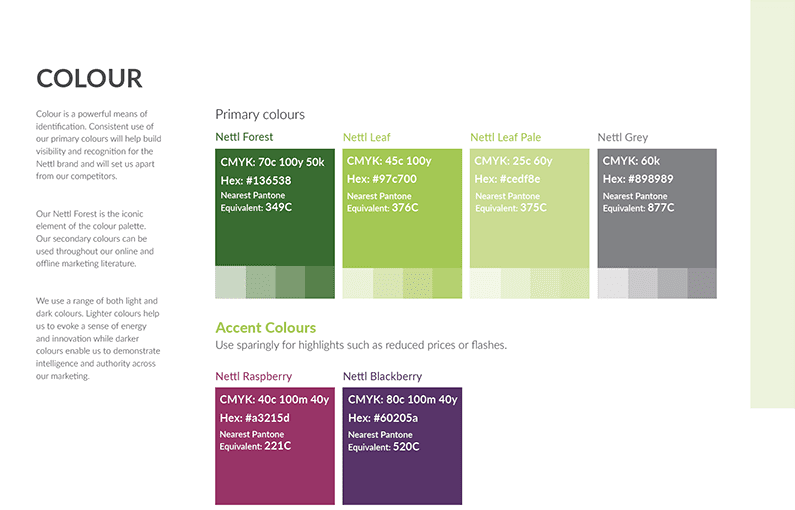Click the Nettl Forest dark green swatch
Viewport: 795px width, 510px height.
click(x=275, y=207)
